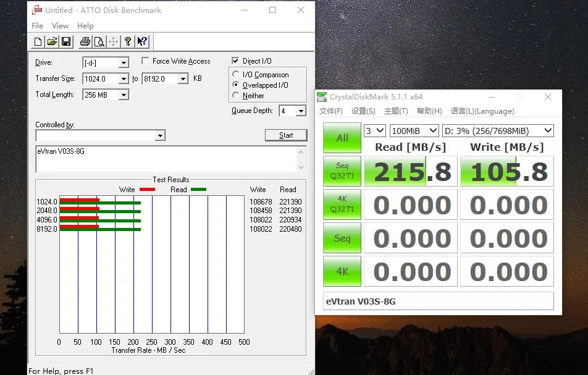588x375 pixels.
Task: Click the Seq Q32T1 read 215.8 result bar
Action: (411, 171)
